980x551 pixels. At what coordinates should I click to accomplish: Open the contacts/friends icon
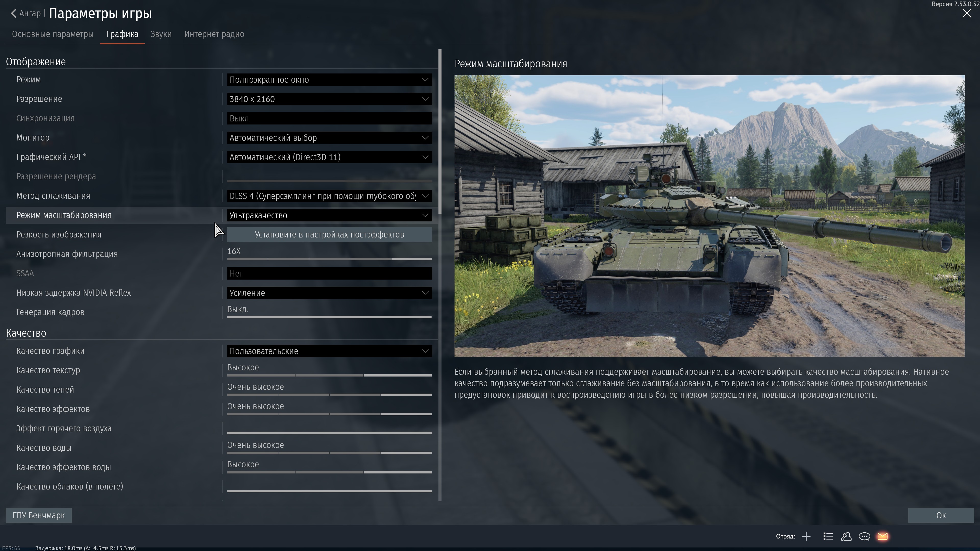point(846,536)
